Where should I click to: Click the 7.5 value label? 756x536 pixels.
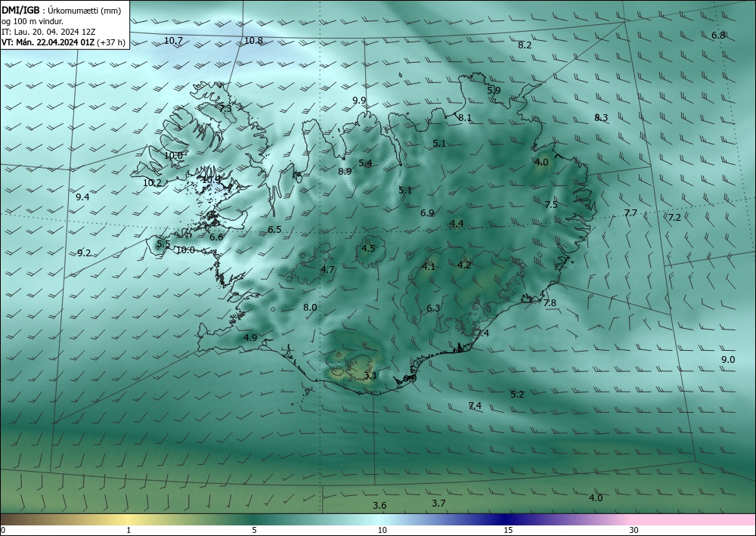point(551,204)
